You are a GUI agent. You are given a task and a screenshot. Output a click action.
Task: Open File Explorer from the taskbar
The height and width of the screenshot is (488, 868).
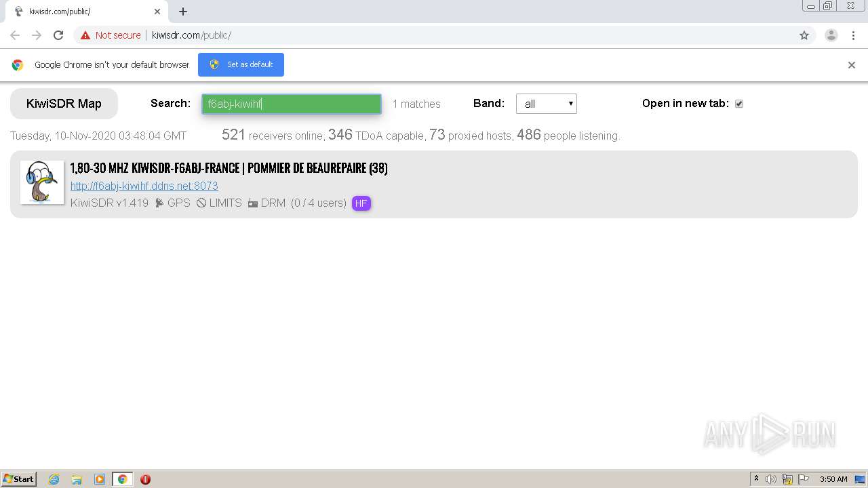pos(77,479)
